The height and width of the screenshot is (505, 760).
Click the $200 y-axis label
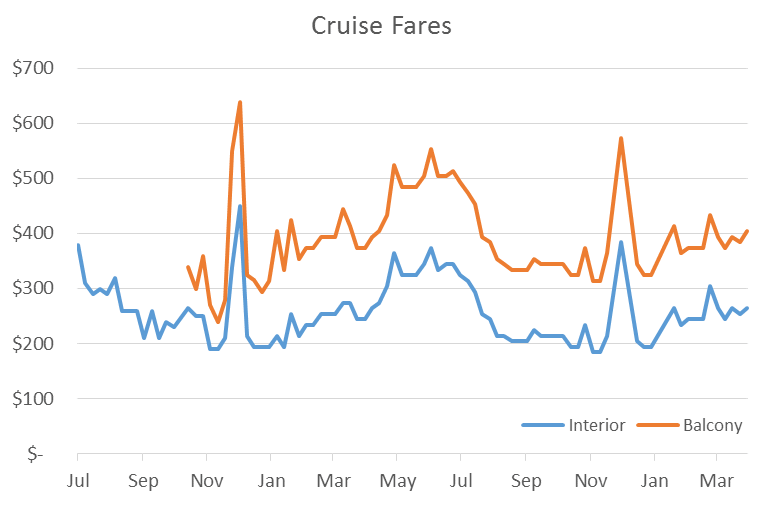pos(33,344)
